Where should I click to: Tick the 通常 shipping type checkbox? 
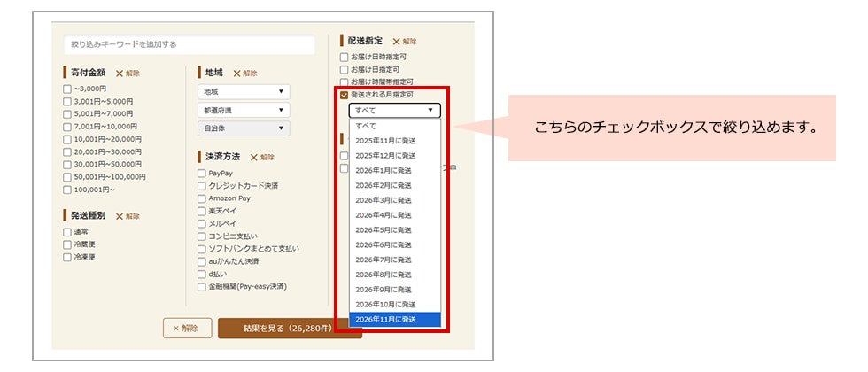[67, 232]
